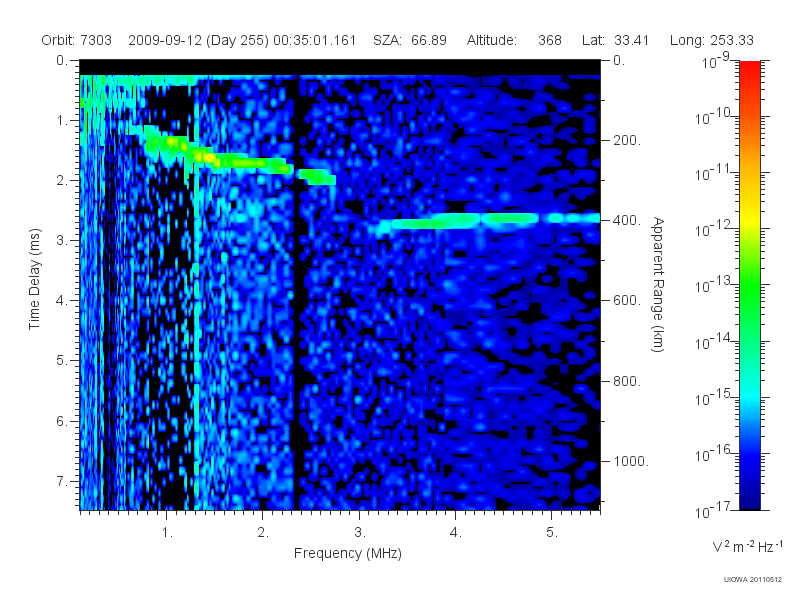Click the horizontal echo trace near 400 km
800x600 pixels.
click(x=487, y=220)
